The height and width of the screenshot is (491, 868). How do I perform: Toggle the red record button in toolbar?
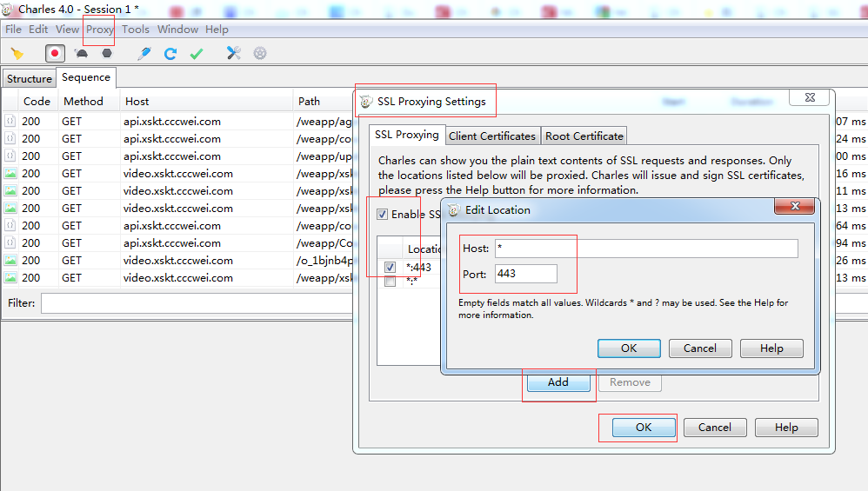click(55, 54)
